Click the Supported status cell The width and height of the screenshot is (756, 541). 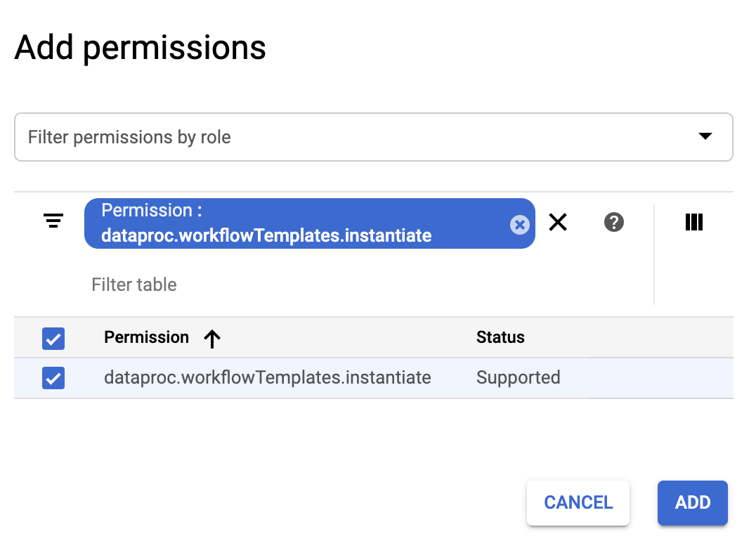[x=518, y=378]
